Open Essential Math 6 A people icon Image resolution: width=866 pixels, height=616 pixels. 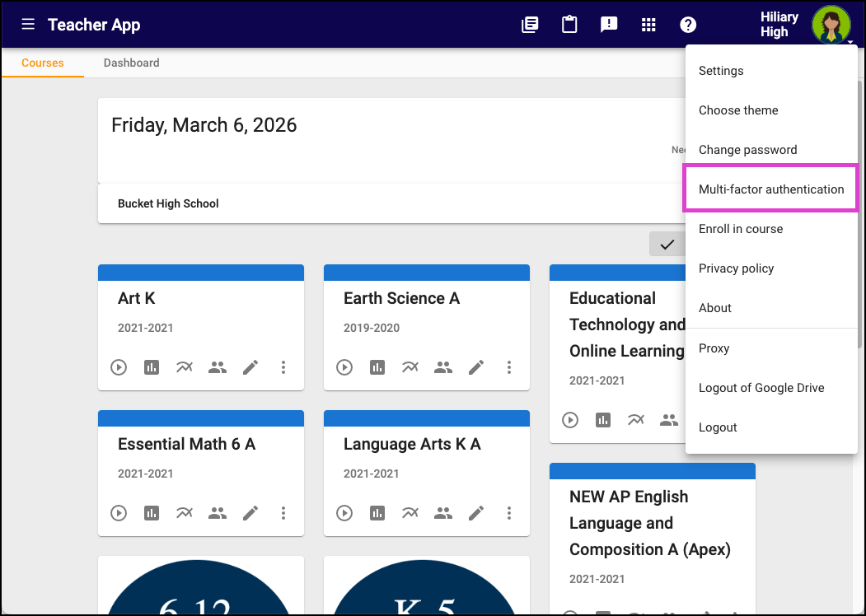[x=218, y=513]
